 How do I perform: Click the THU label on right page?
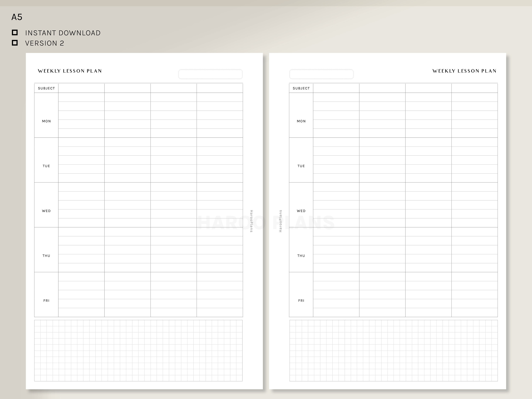coord(301,256)
